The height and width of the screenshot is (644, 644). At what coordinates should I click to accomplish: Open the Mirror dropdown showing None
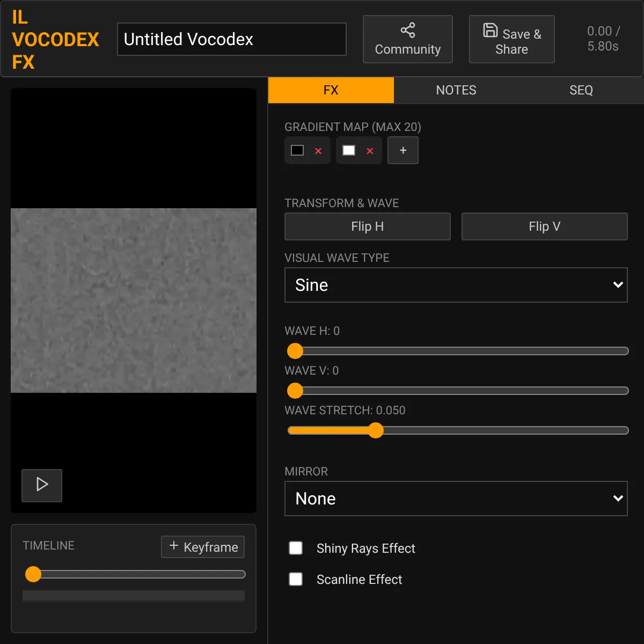tap(456, 499)
